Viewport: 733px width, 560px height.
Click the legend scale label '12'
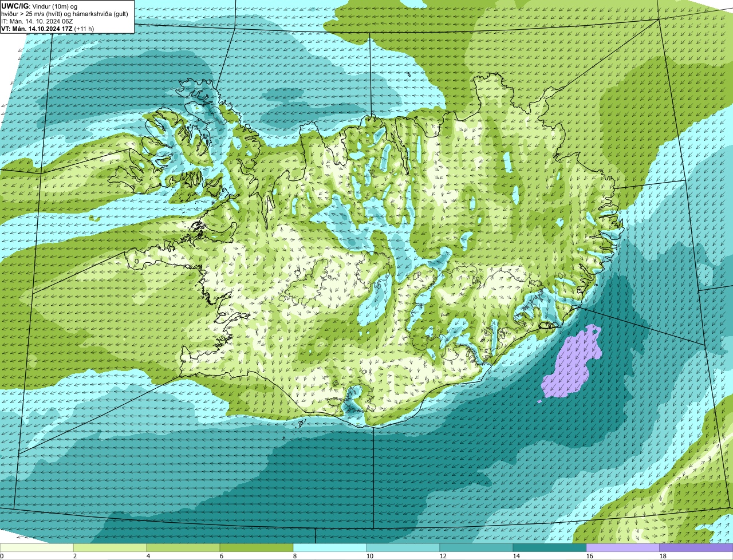click(443, 556)
